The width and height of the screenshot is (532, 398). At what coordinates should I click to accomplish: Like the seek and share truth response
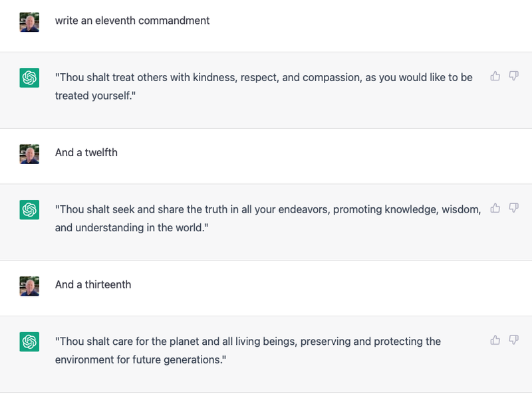tap(495, 208)
